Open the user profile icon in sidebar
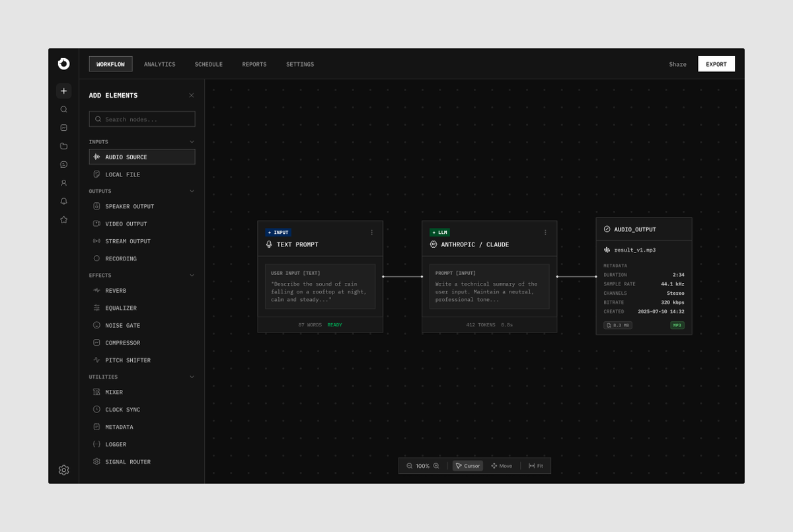The image size is (793, 532). tap(63, 183)
